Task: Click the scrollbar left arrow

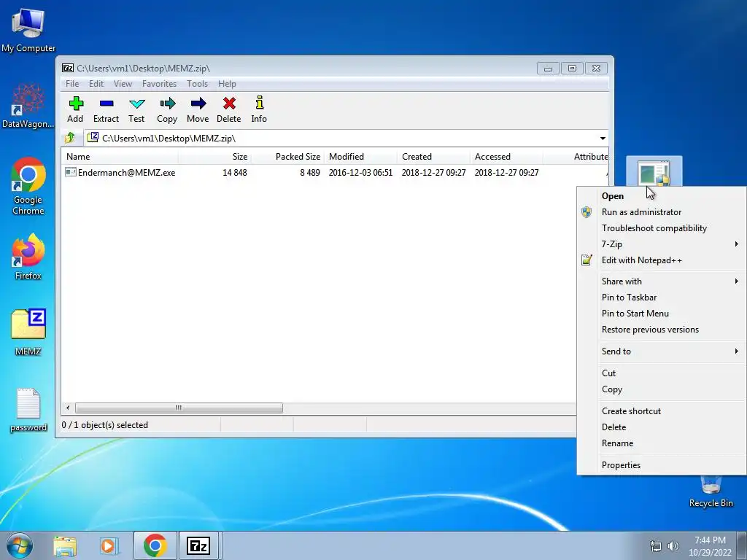Action: (68, 408)
